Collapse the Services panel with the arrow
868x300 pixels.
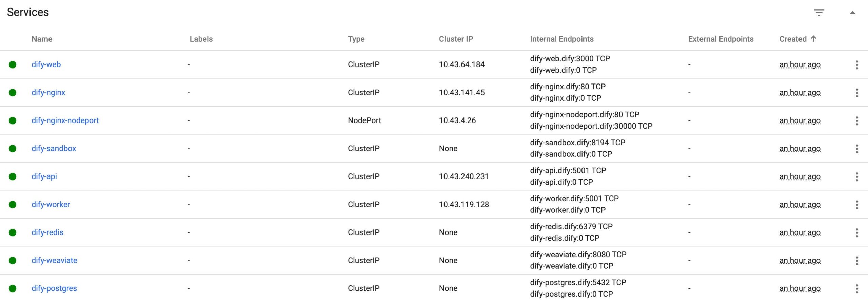pyautogui.click(x=852, y=13)
